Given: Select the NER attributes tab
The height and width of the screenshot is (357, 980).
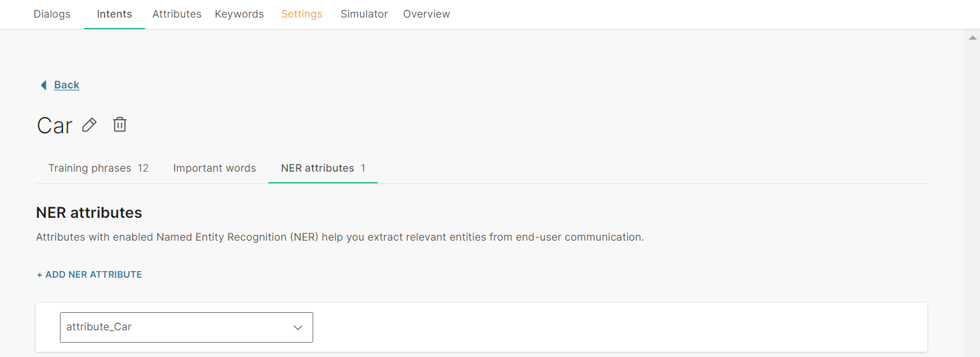Looking at the screenshot, I should point(323,168).
